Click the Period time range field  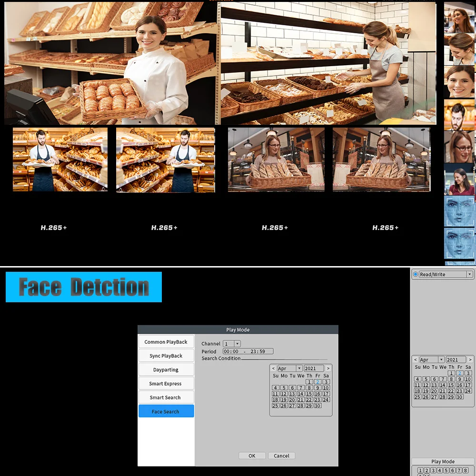coord(248,351)
